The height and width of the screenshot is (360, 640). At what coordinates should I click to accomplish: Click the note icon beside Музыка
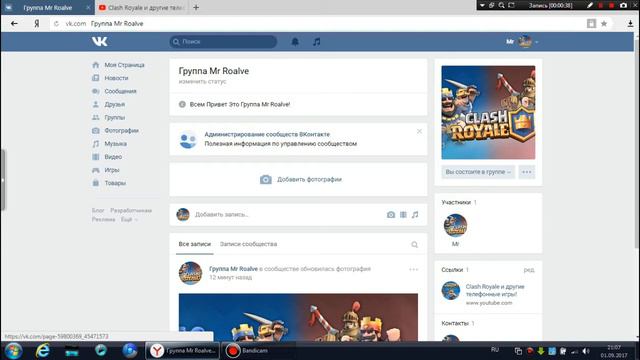click(x=96, y=144)
